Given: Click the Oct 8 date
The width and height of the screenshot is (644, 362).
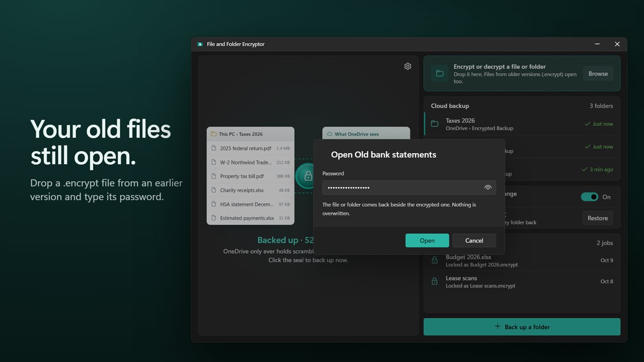Looking at the screenshot, I should click(607, 282).
